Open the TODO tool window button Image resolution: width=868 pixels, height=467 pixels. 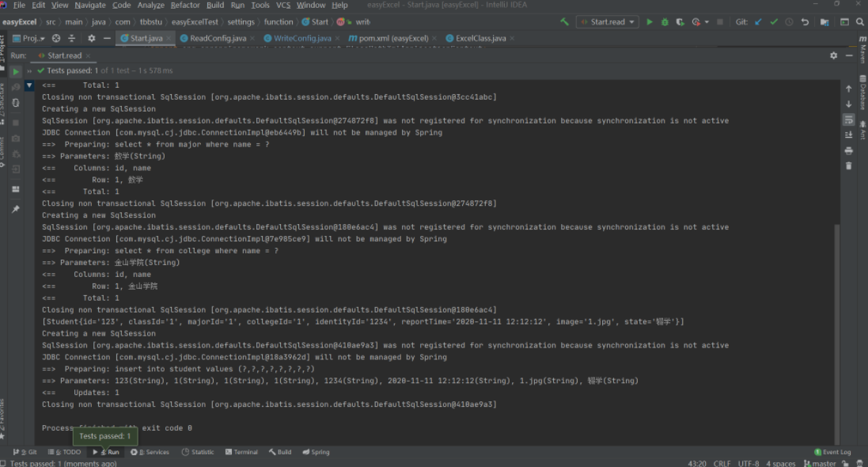coord(64,452)
